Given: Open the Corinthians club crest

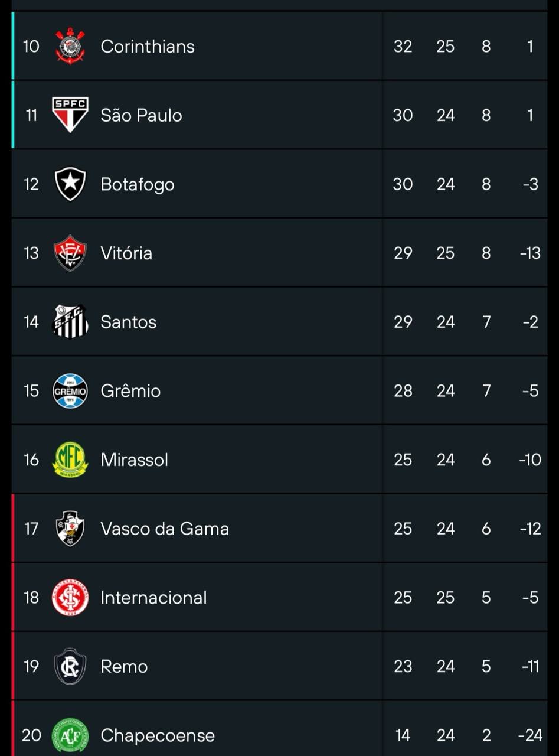Looking at the screenshot, I should 70,45.
